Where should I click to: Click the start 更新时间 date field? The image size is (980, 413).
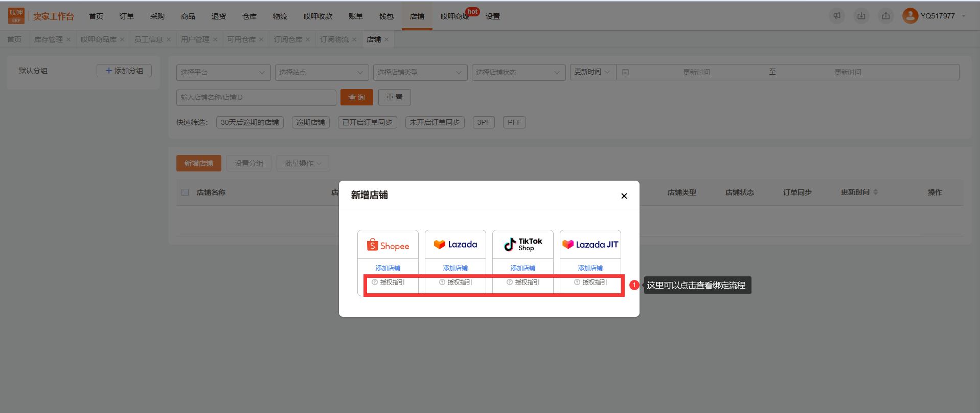tap(696, 72)
